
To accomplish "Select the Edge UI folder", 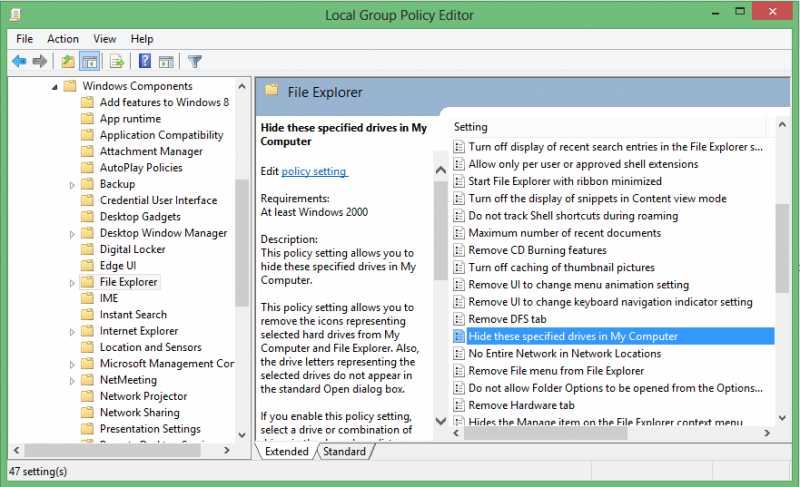I will coord(118,266).
